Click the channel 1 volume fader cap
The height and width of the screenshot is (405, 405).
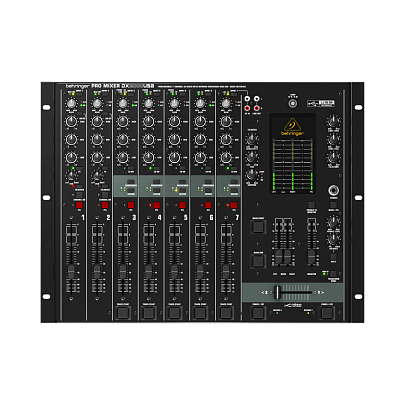71,271
